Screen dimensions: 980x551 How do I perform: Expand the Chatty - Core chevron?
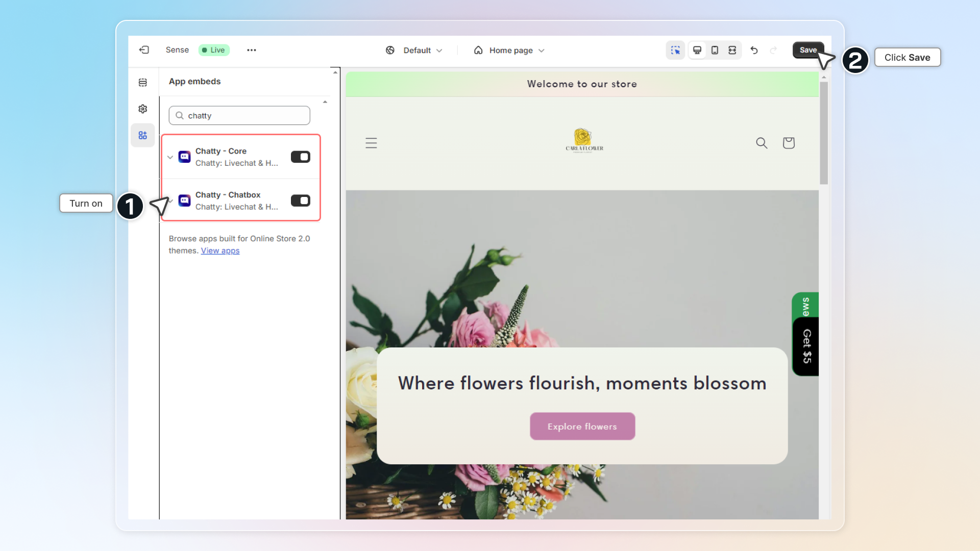tap(170, 157)
